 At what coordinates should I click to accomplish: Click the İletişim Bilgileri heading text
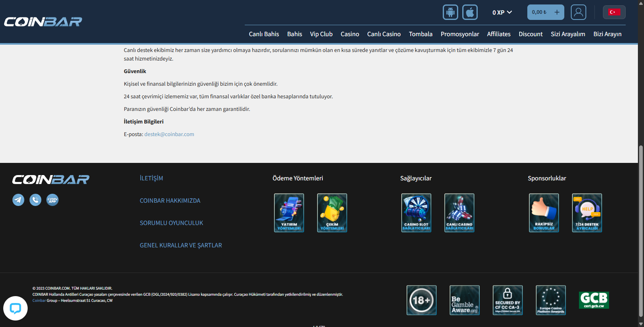pos(144,122)
